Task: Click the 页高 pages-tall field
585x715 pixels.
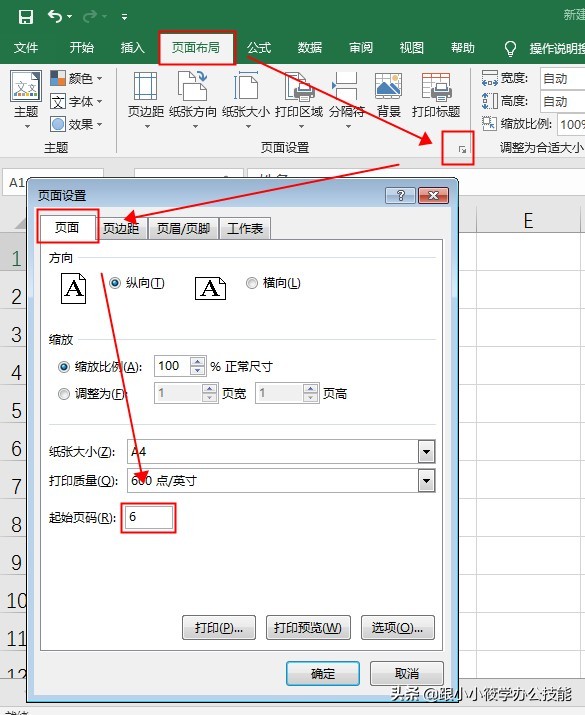Action: click(x=280, y=393)
